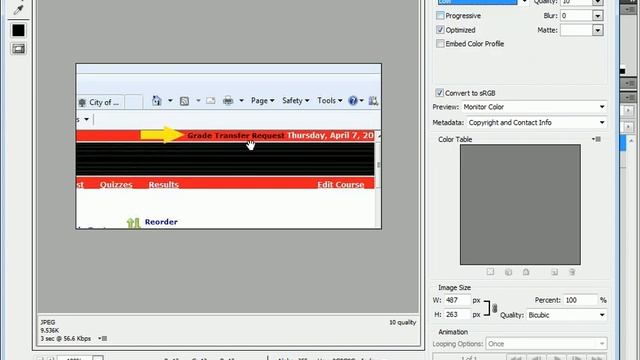Click the 3 sec @ 56.6 Kbps text
Viewport: 640px width, 360px height.
pyautogui.click(x=66, y=338)
